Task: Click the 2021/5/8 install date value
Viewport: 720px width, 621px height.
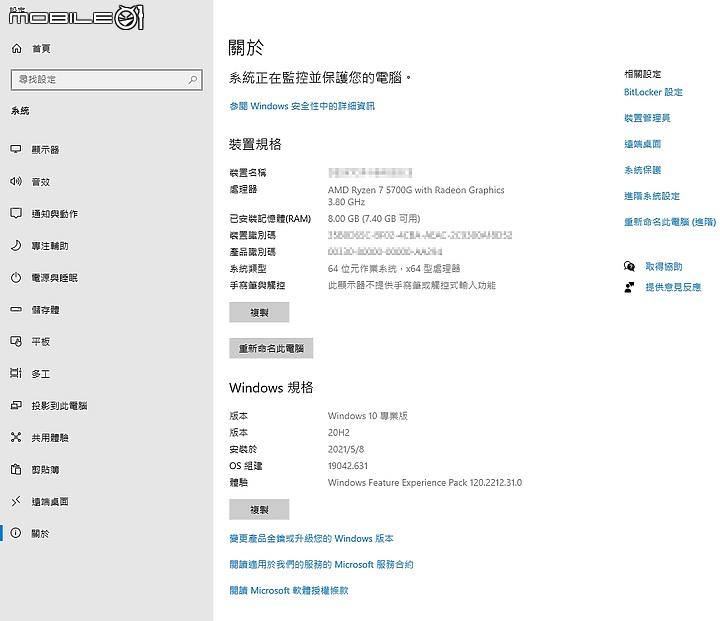Action: coord(346,449)
